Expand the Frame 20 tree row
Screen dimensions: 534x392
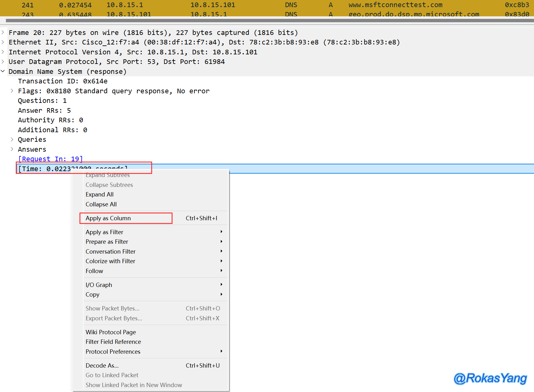3,32
